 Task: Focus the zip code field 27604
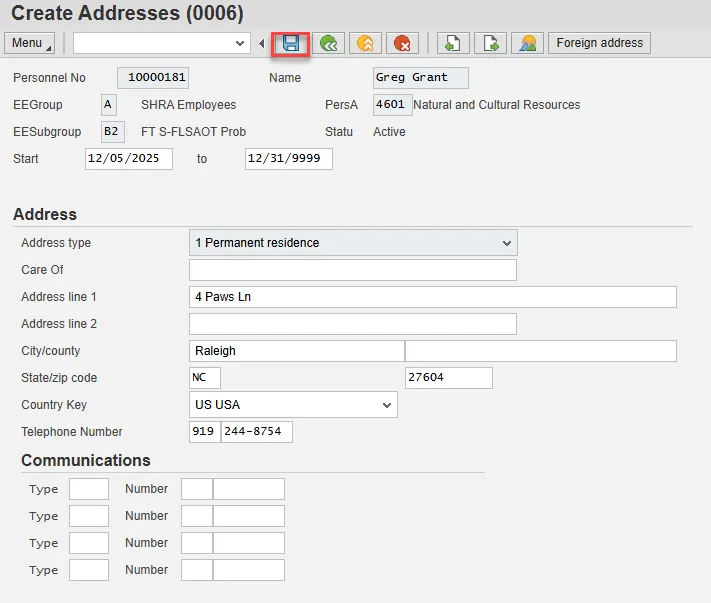pos(448,378)
